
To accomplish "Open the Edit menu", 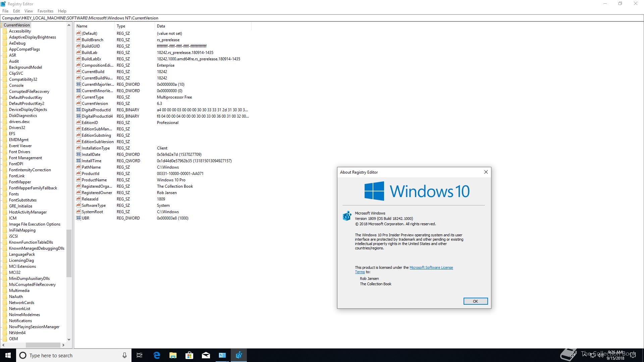I will 16,11.
